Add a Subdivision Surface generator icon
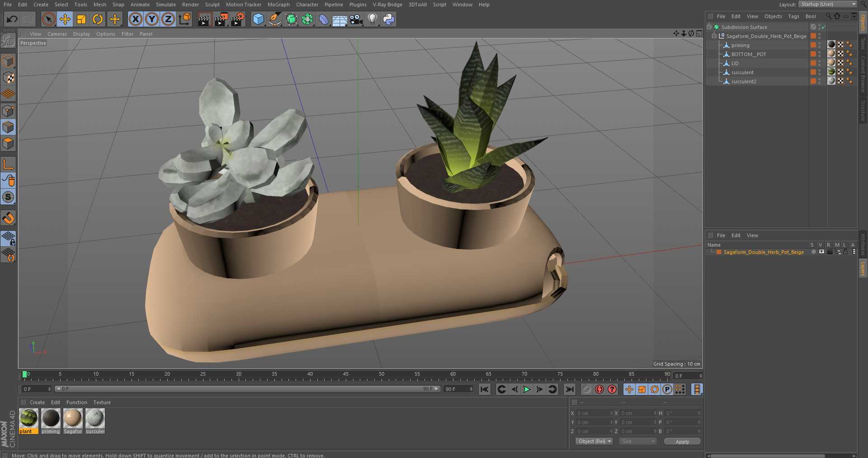This screenshot has width=868, height=458. coord(291,19)
